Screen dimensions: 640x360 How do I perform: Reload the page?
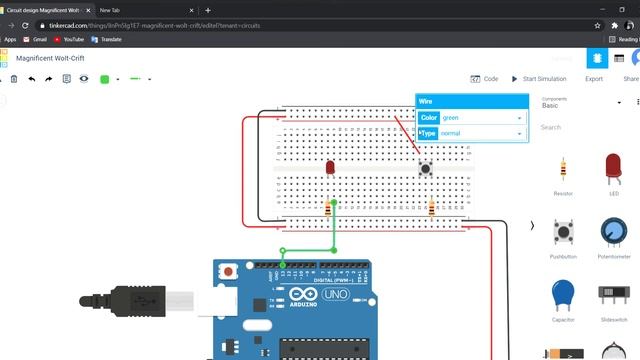point(25,25)
